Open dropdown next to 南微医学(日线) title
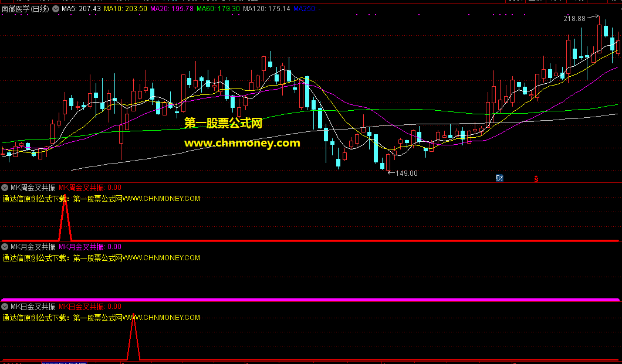This screenshot has width=622, height=364. [56, 9]
